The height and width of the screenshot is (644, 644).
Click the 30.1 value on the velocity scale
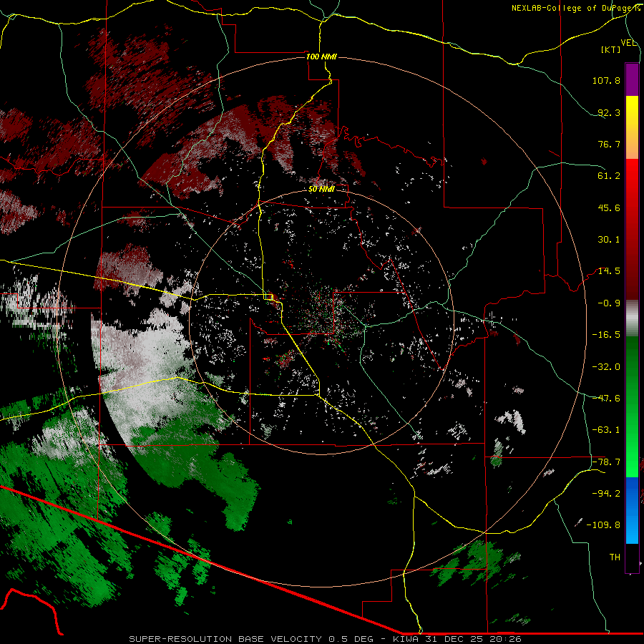coord(609,240)
